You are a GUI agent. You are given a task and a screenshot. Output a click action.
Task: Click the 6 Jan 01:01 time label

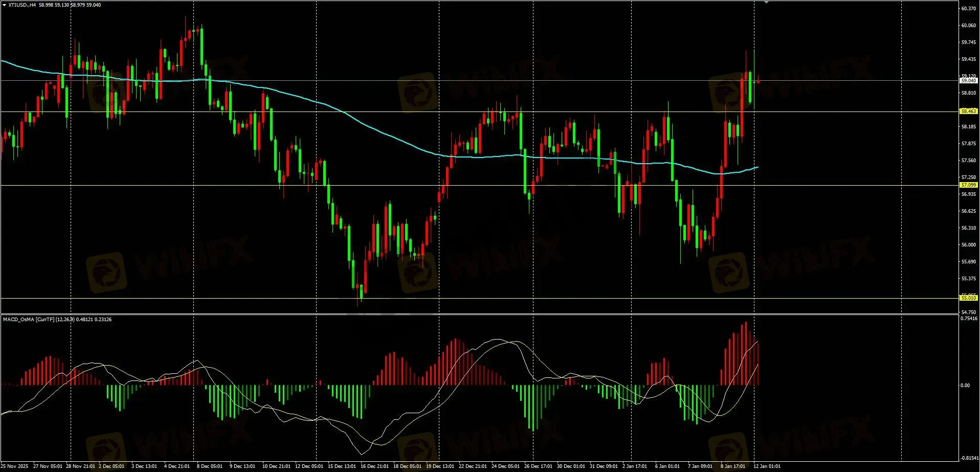tap(668, 466)
